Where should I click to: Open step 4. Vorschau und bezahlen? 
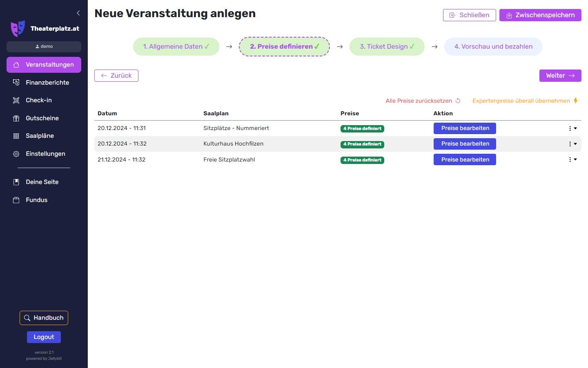coord(493,47)
